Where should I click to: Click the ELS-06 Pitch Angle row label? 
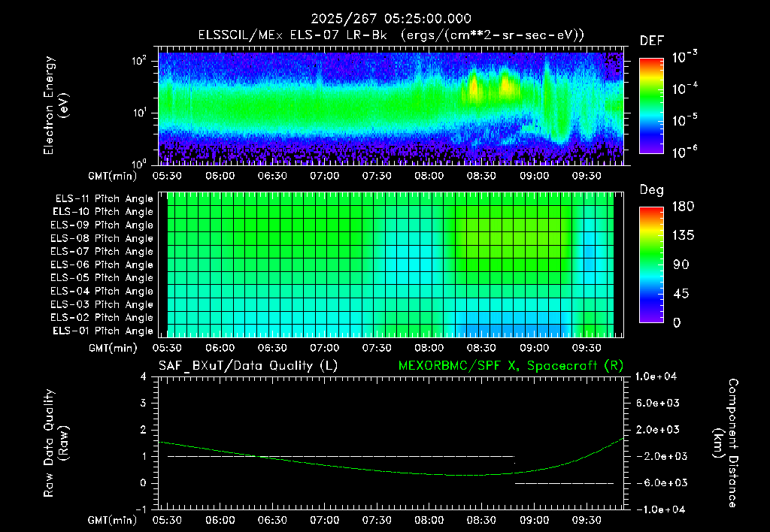pyautogui.click(x=102, y=264)
